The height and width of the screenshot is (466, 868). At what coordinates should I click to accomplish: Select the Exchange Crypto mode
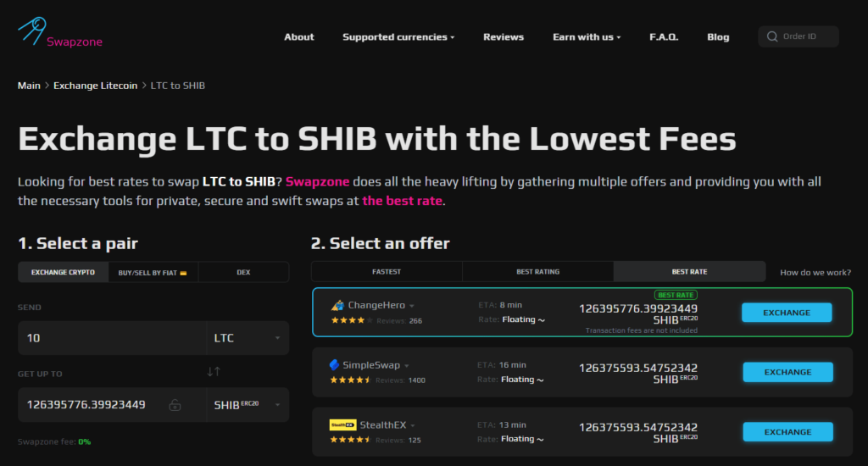tap(64, 272)
